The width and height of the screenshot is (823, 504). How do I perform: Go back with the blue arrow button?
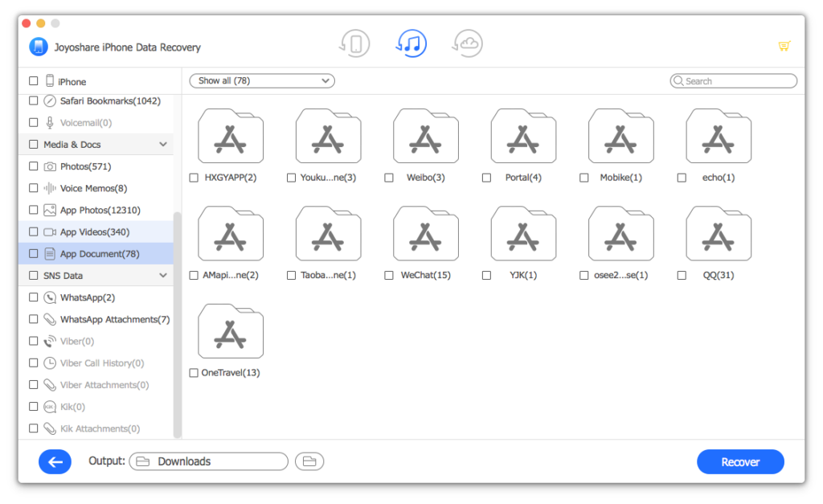pos(55,462)
